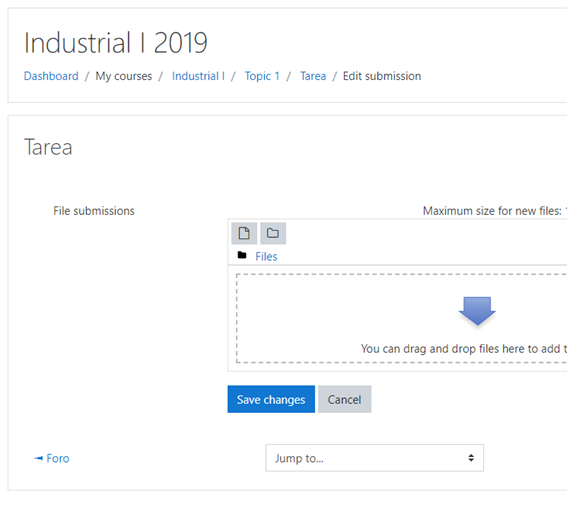The height and width of the screenshot is (505, 567).
Task: Go to Dashboard breadcrumb link
Action: (51, 76)
